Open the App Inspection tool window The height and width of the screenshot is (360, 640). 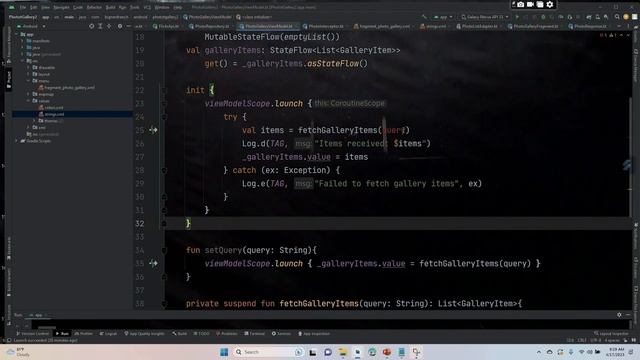coord(314,333)
